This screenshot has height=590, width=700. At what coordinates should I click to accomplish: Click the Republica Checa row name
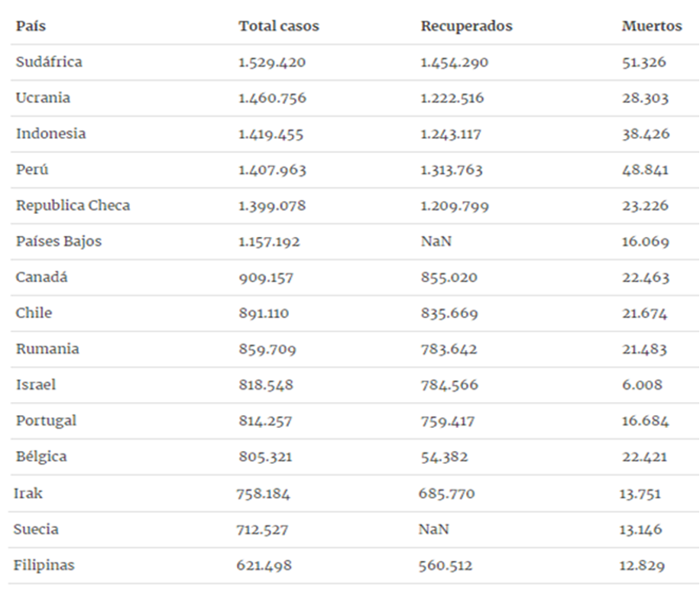click(x=73, y=206)
